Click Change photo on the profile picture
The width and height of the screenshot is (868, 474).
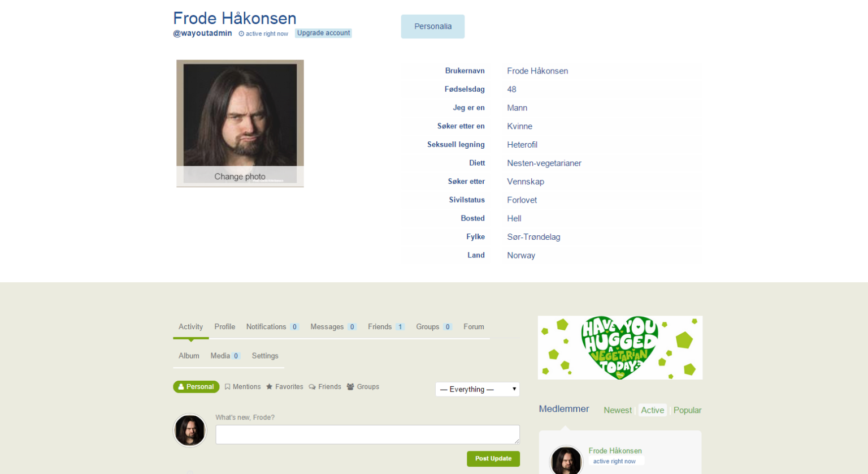(240, 176)
